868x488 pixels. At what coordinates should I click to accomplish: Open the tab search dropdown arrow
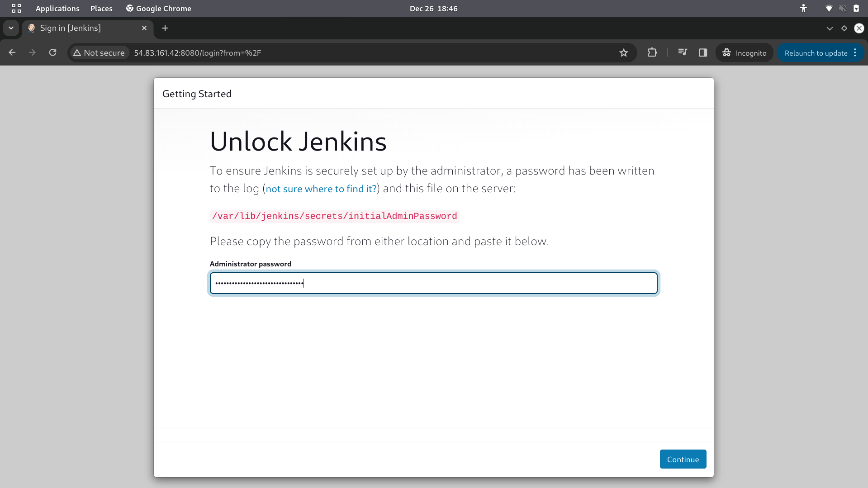pos(11,28)
